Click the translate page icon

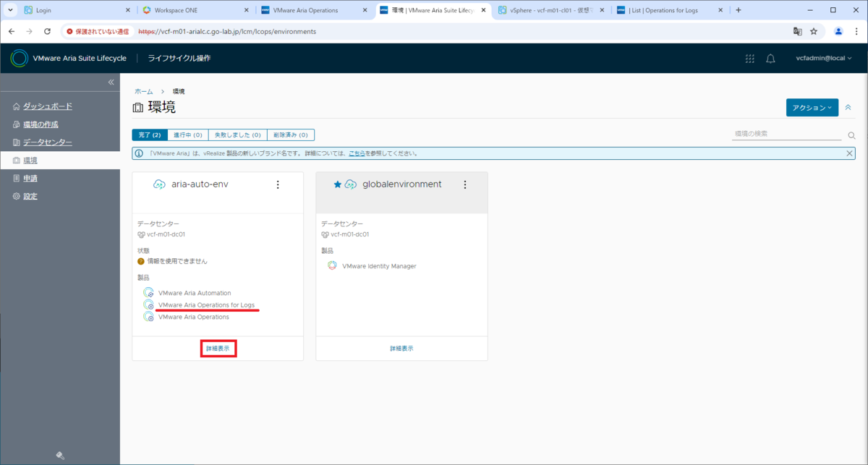(x=797, y=32)
